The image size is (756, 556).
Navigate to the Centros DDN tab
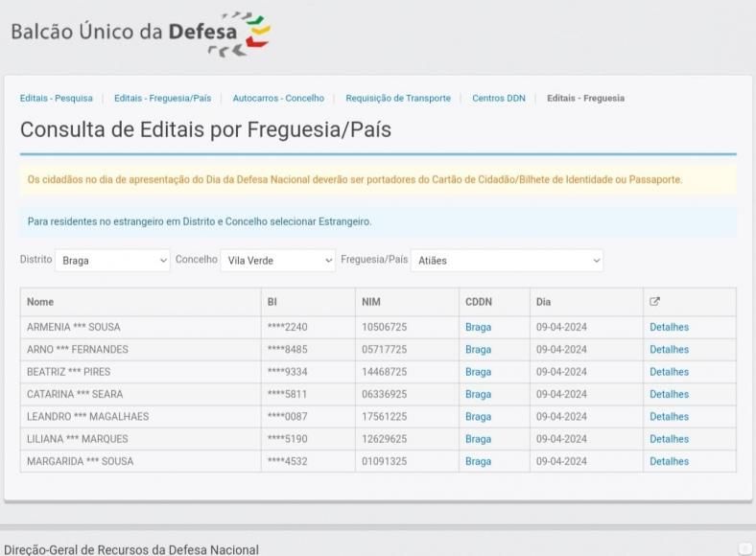pyautogui.click(x=498, y=98)
